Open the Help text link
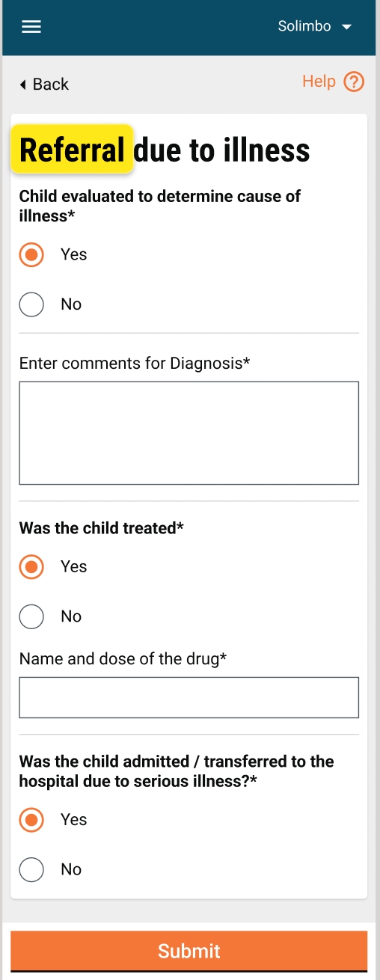The image size is (380, 980). coord(319,82)
